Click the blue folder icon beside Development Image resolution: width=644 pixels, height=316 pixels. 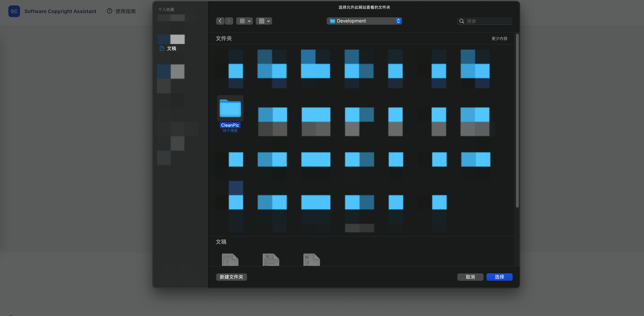(x=332, y=21)
